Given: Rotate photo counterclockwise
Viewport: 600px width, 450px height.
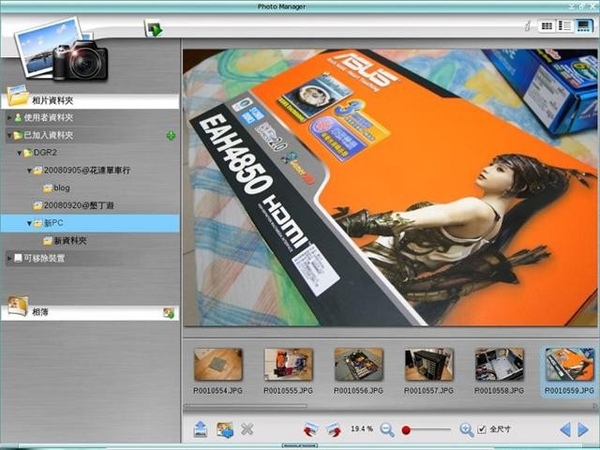Looking at the screenshot, I should (311, 429).
